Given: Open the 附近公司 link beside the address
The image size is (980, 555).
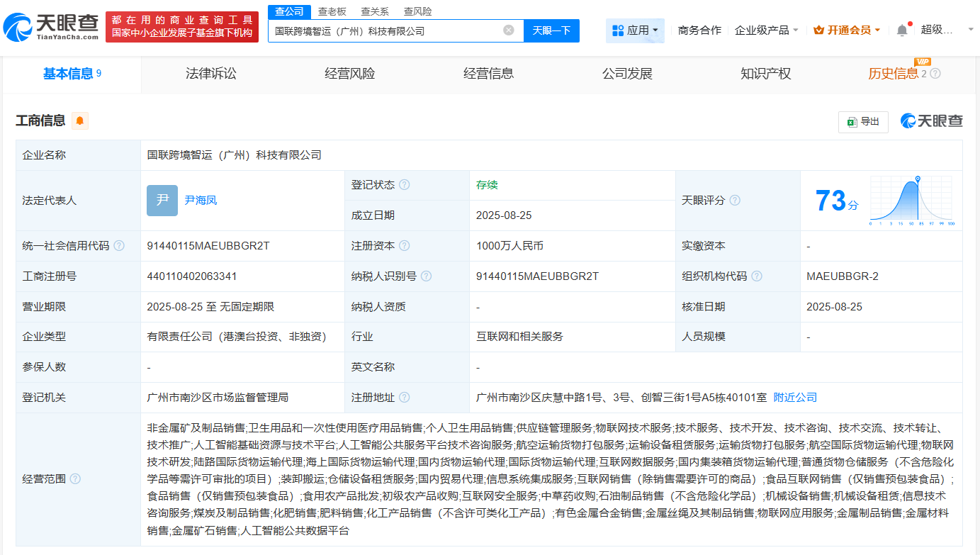Looking at the screenshot, I should click(794, 397).
